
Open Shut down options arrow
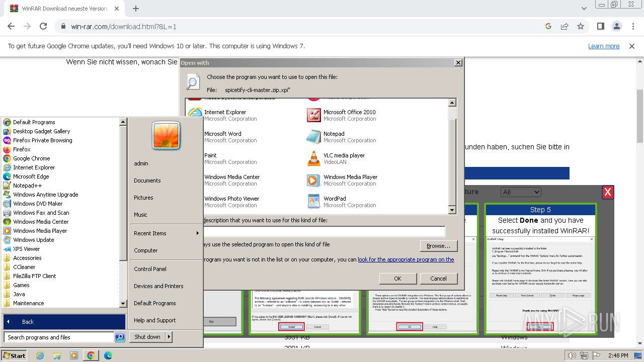click(x=169, y=337)
